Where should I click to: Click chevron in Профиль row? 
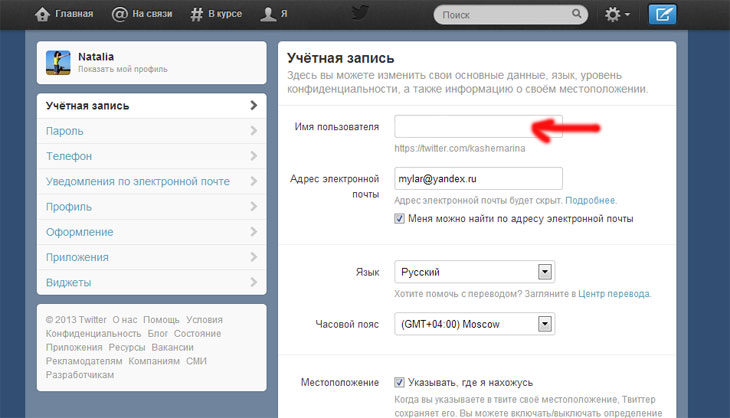click(254, 206)
